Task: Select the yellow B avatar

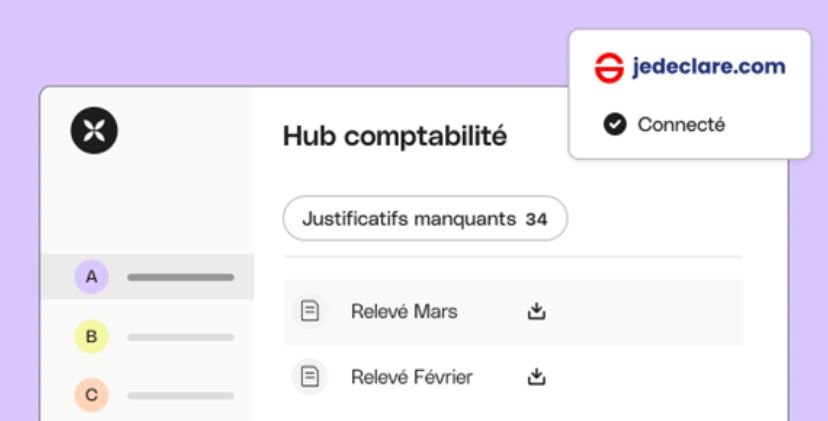Action: click(91, 337)
